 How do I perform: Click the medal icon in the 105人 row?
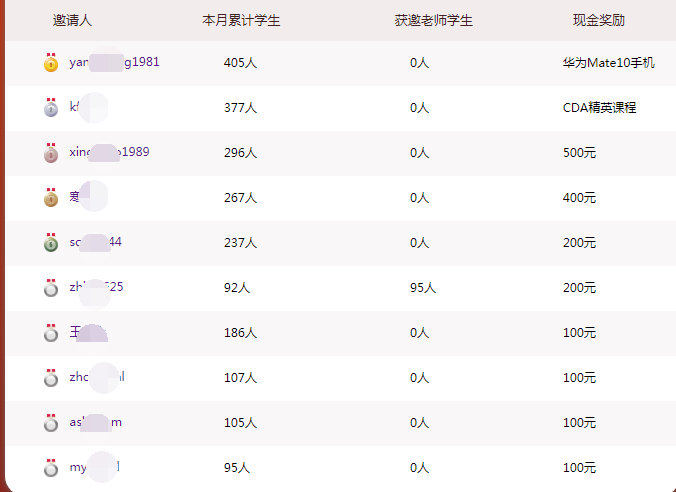click(51, 423)
